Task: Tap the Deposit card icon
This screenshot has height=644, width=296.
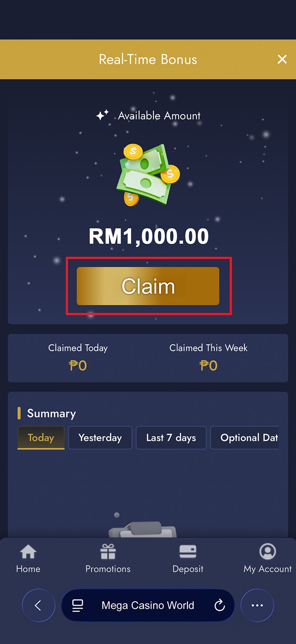Action: (x=188, y=552)
